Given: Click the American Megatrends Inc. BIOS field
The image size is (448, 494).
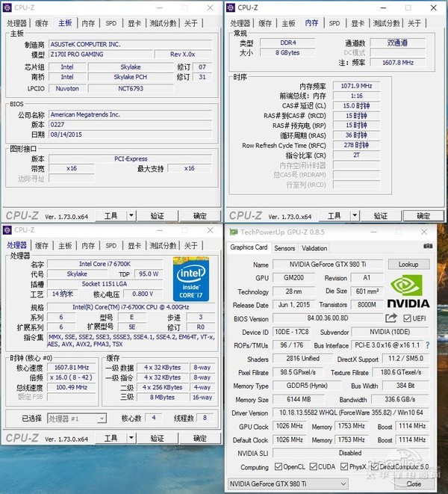Looking at the screenshot, I should tap(131, 114).
